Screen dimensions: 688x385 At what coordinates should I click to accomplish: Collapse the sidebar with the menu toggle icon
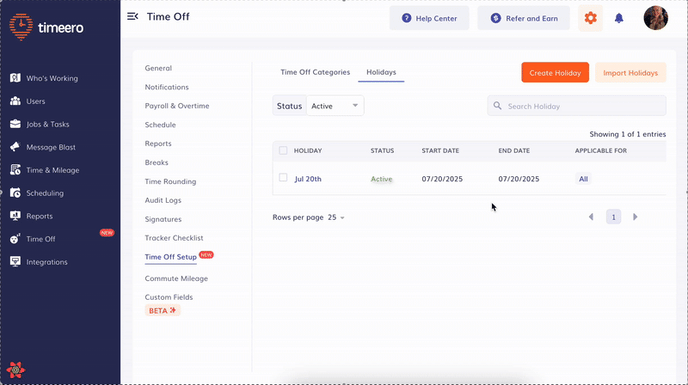click(133, 17)
